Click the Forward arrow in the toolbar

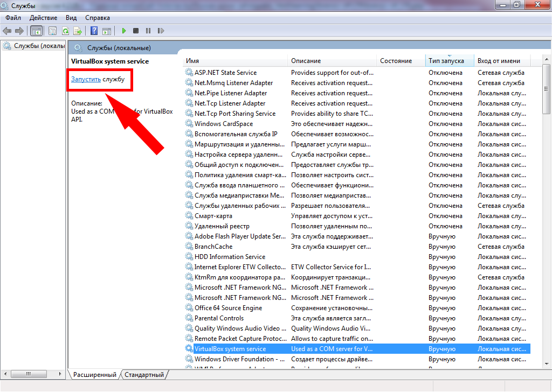point(19,31)
